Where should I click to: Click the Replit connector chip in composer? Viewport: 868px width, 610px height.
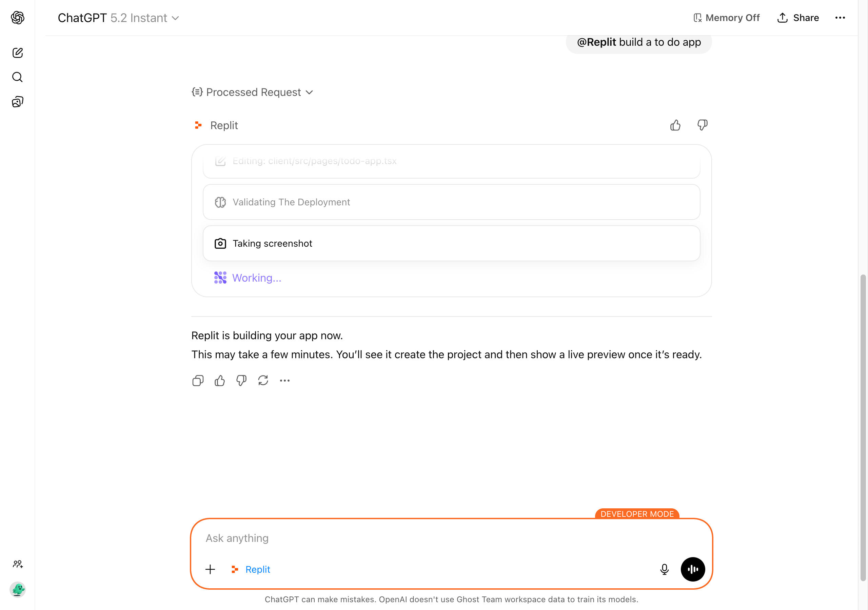point(251,569)
